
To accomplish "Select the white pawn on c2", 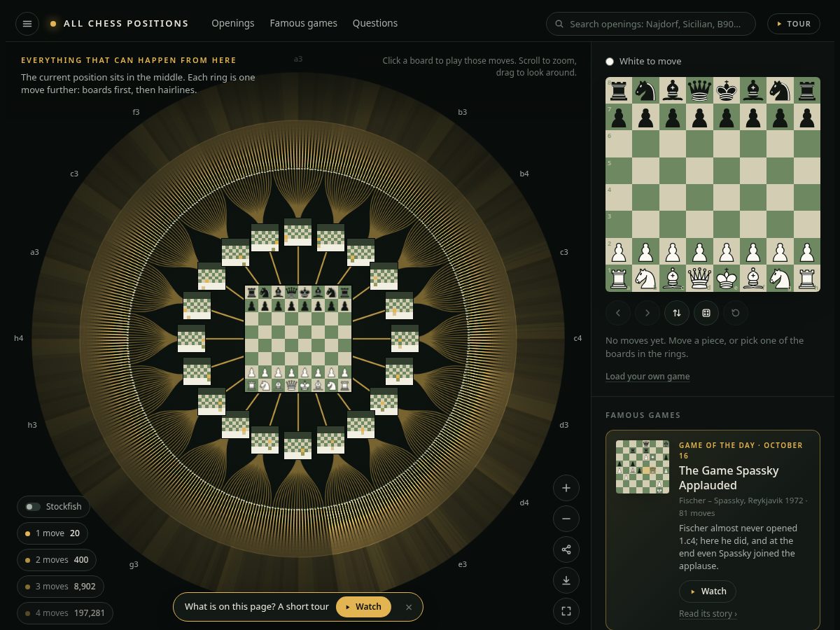I will (673, 251).
